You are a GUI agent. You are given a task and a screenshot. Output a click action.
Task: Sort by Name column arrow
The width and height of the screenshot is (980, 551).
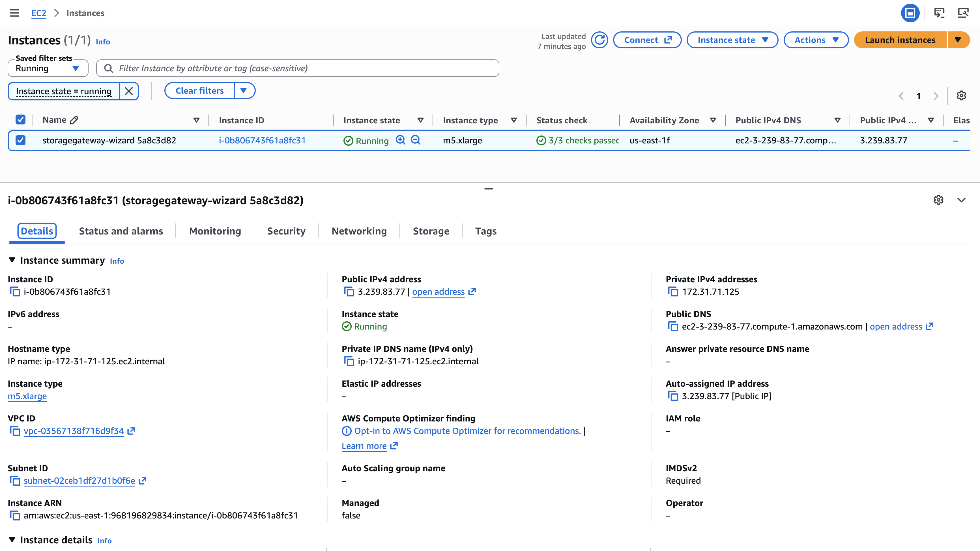point(196,120)
